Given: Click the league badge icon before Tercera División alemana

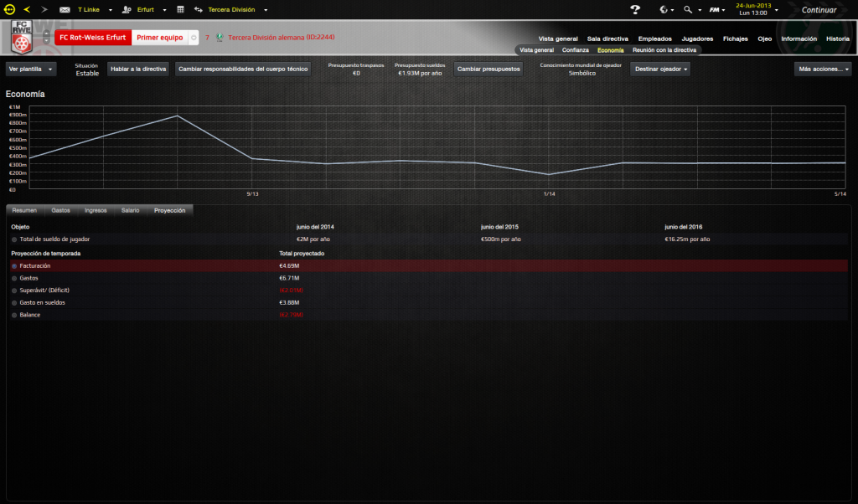Looking at the screenshot, I should (x=220, y=38).
